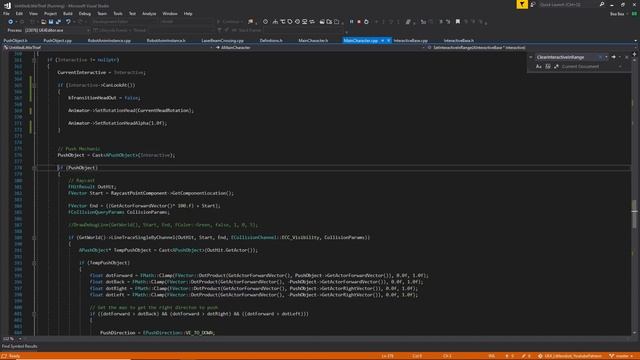Screen dimensions: 640x360
Task: Click the vertical scrollbar thumb of editor
Action: (x=634, y=214)
